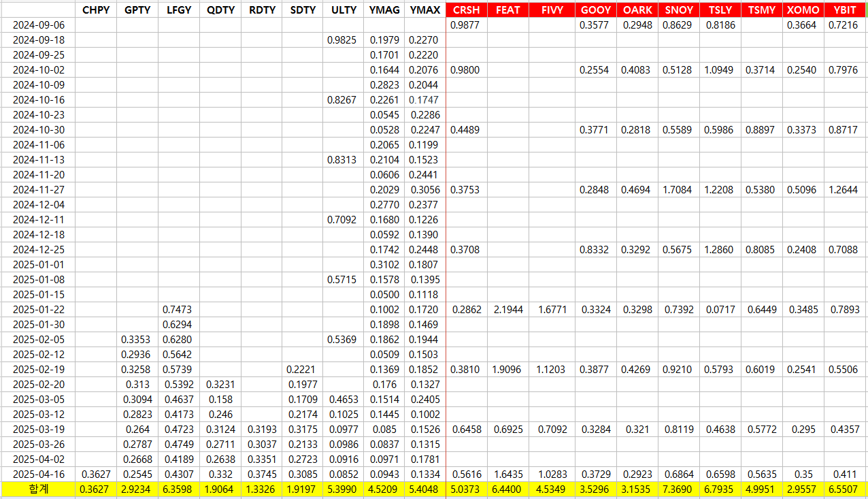Image resolution: width=868 pixels, height=499 pixels.
Task: Select the red SNOY column header
Action: 679,10
